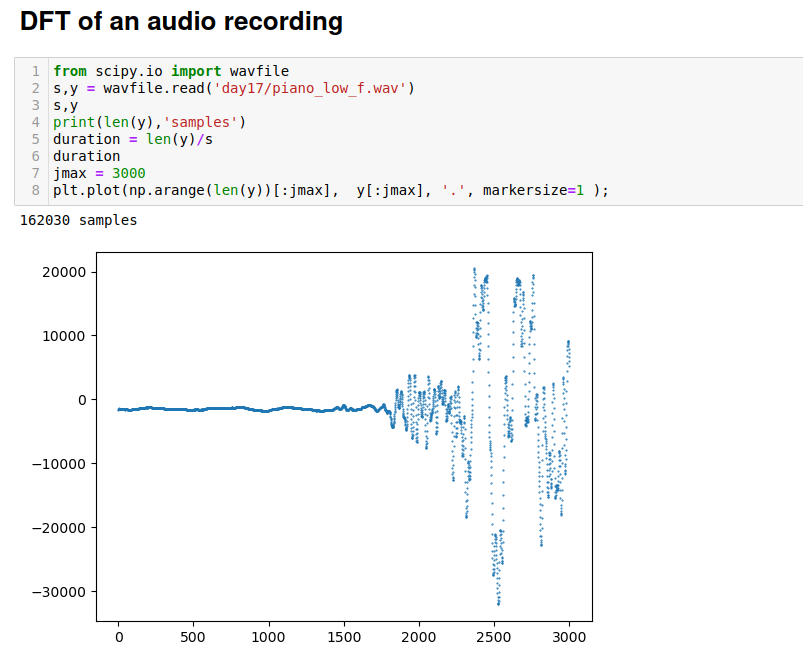Click line number 1 in the gutter
This screenshot has height=657, width=803.
point(35,71)
